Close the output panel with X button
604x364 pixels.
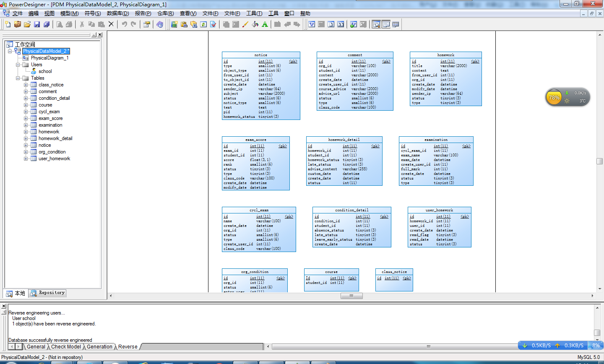[3, 306]
